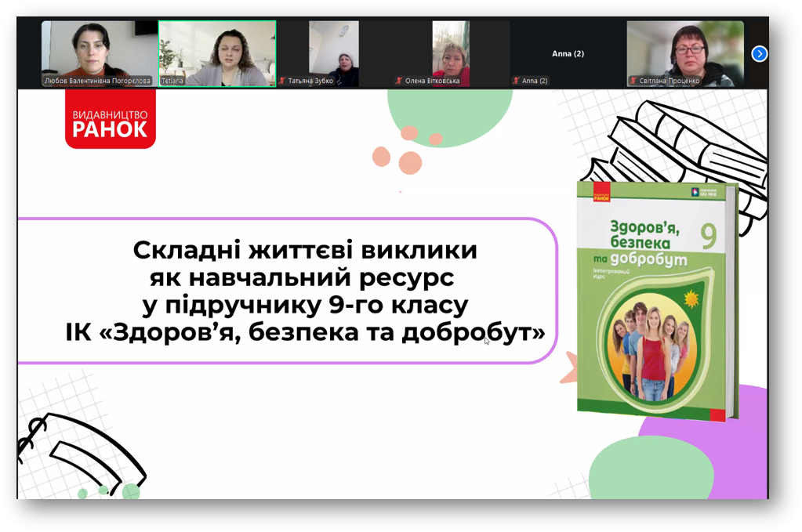802x532 pixels.
Task: Click the large number 9 on the textbook
Action: [x=708, y=237]
